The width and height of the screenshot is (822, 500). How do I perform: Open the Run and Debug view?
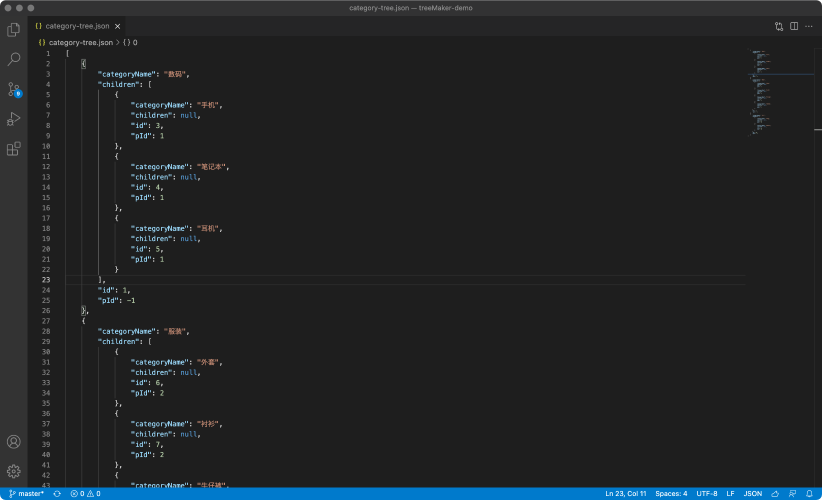tap(14, 119)
